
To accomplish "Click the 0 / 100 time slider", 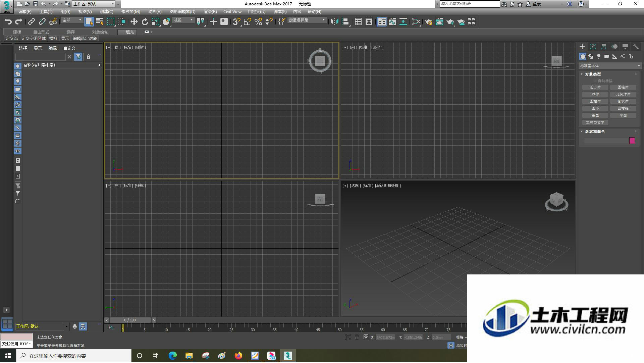I will point(130,320).
